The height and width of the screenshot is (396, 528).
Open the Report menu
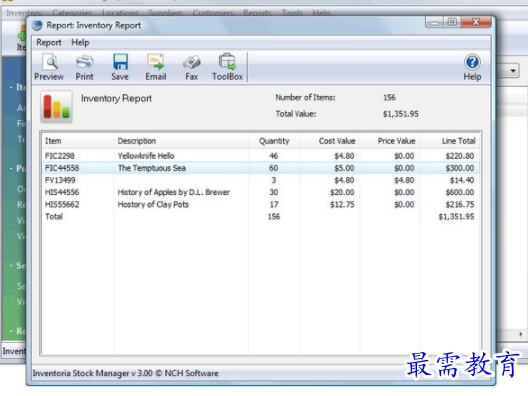(x=49, y=42)
